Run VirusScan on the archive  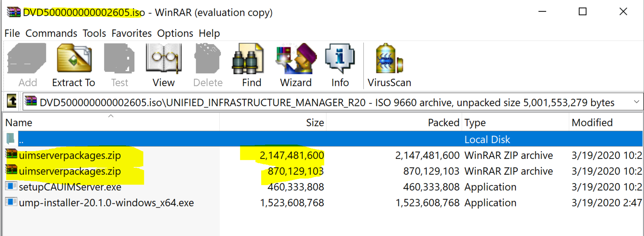coord(389,59)
